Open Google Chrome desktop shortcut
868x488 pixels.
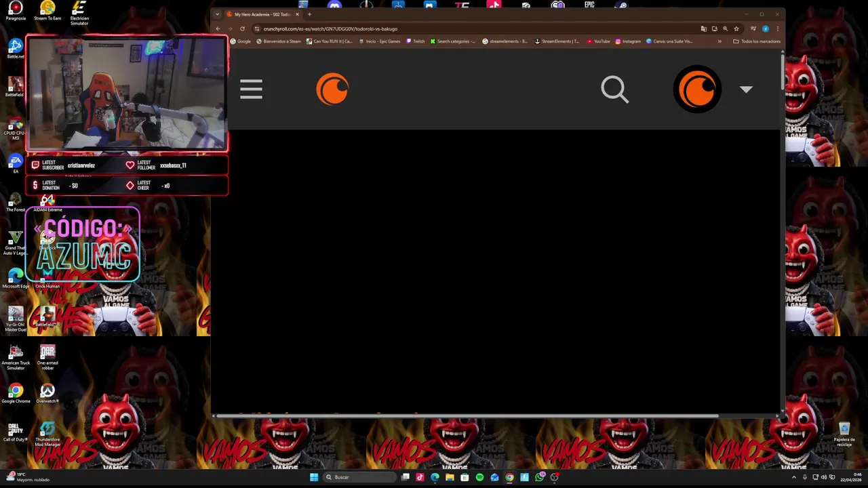16,394
